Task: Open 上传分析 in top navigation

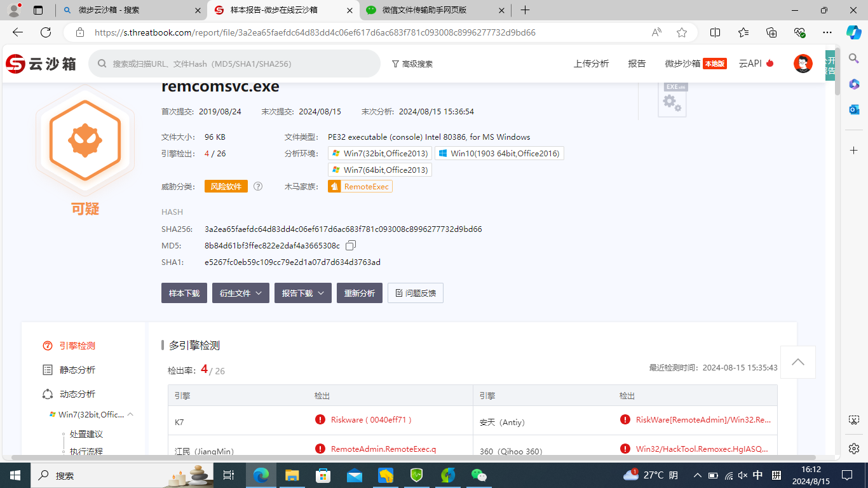Action: click(x=591, y=64)
